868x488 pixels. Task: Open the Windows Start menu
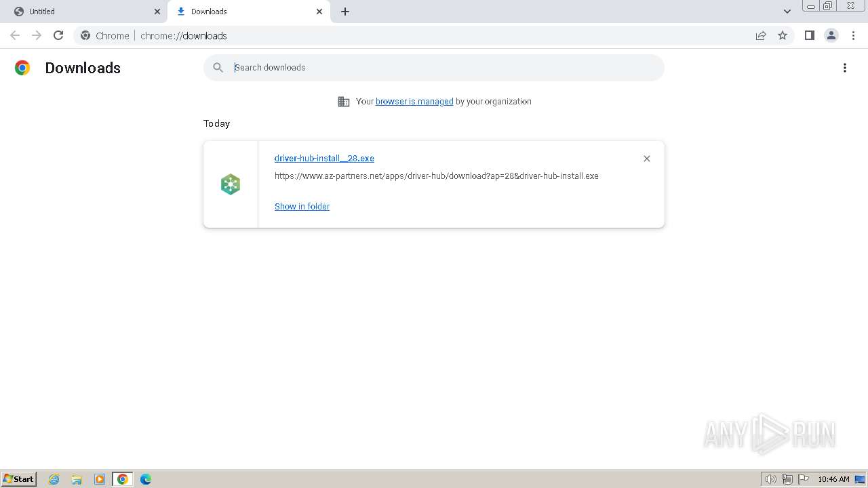[x=19, y=479]
